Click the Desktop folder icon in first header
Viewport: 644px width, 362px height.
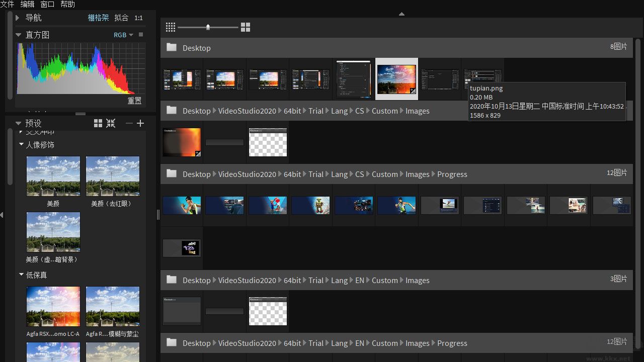(x=172, y=48)
